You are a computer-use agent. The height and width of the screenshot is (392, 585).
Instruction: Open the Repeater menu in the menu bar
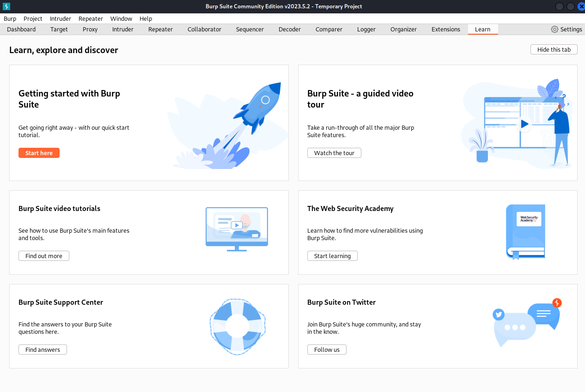[91, 18]
